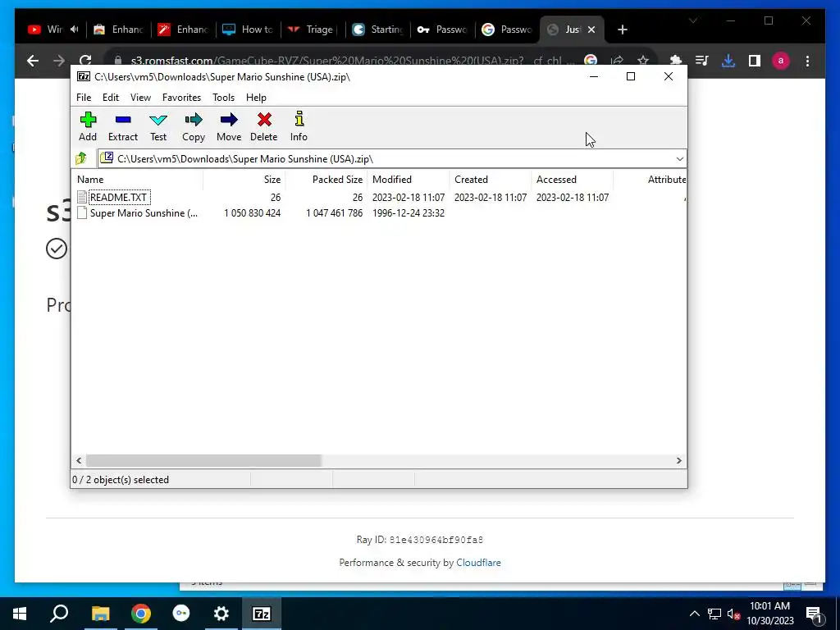Open the Cloudflare link in Chrome
This screenshot has height=630, width=840.
[478, 563]
